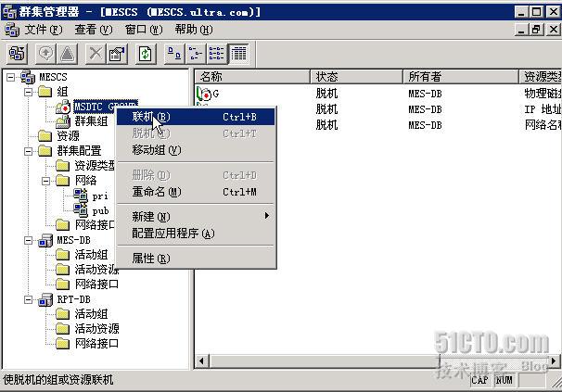
Task: Click the 物理磁盘 resource type cell
Action: point(543,94)
